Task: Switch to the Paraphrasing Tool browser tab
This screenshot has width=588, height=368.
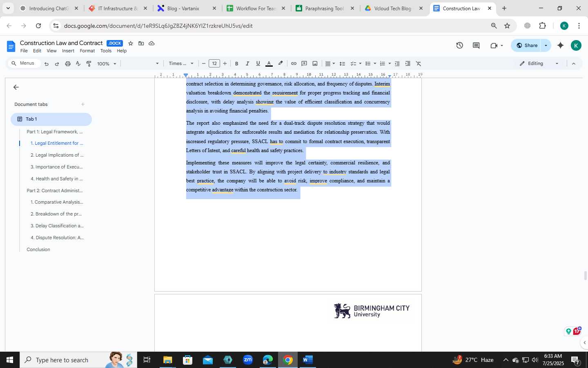Action: 324,8
